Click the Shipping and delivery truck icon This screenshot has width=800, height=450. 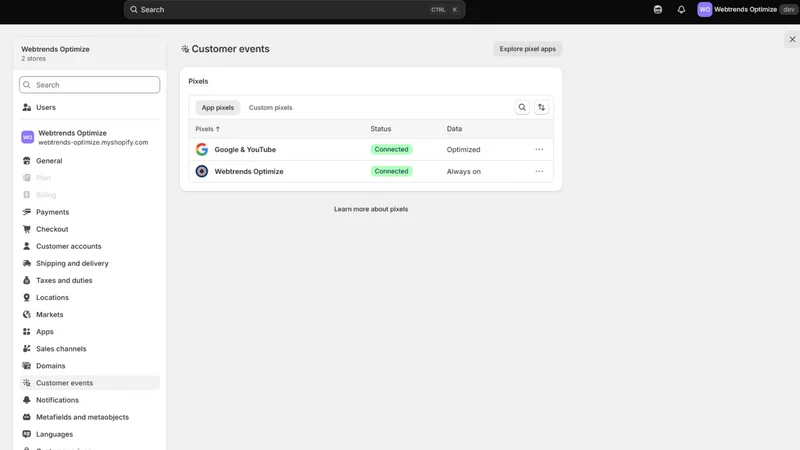tap(27, 263)
